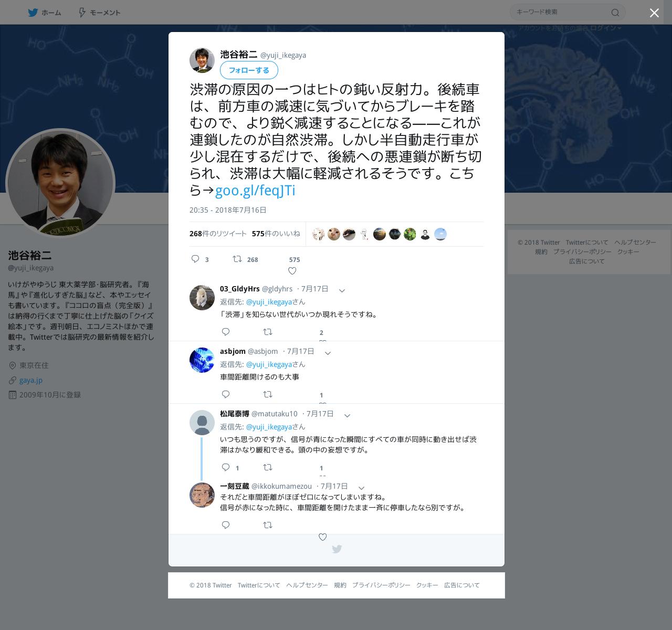
Task: Go to ホーム in the top bar
Action: click(x=45, y=13)
